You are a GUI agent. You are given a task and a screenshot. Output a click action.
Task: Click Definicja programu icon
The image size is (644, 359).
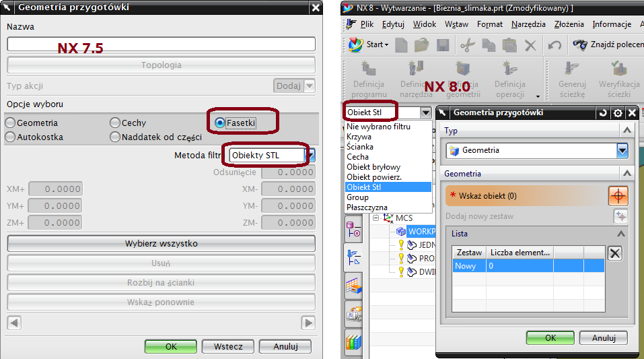[x=369, y=69]
